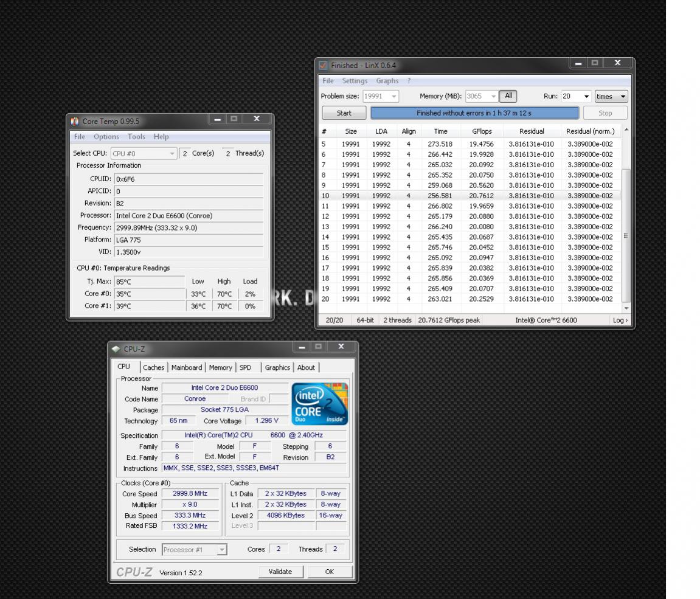Open the Help menu in Core Temp

tap(161, 137)
